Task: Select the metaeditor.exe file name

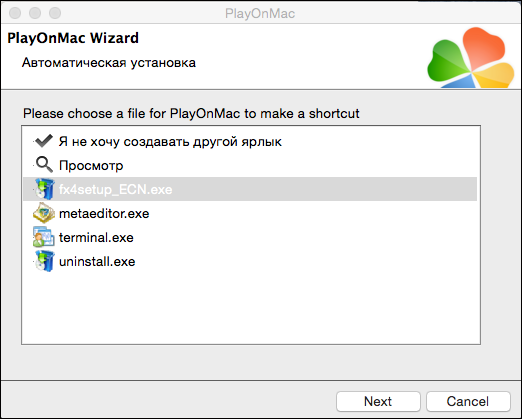Action: (x=104, y=213)
